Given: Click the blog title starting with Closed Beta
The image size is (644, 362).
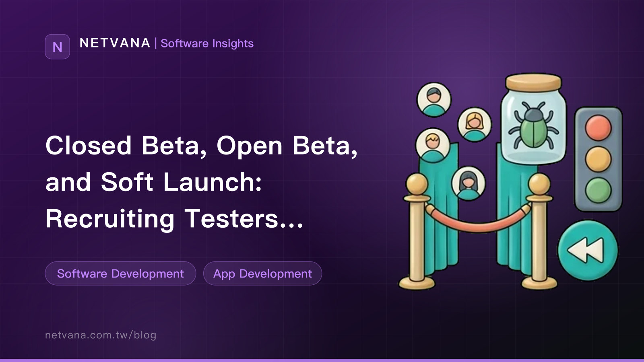Looking at the screenshot, I should [x=201, y=182].
